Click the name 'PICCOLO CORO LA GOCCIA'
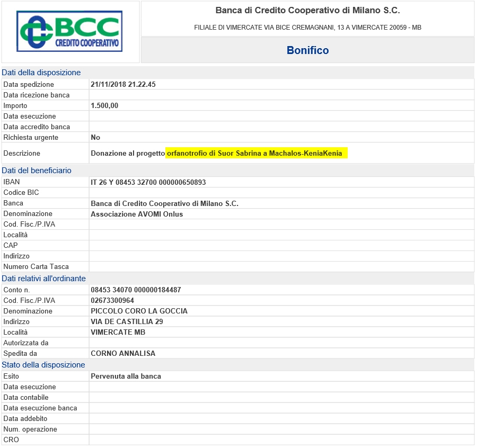Screen dimensions: 477x448 pos(139,311)
